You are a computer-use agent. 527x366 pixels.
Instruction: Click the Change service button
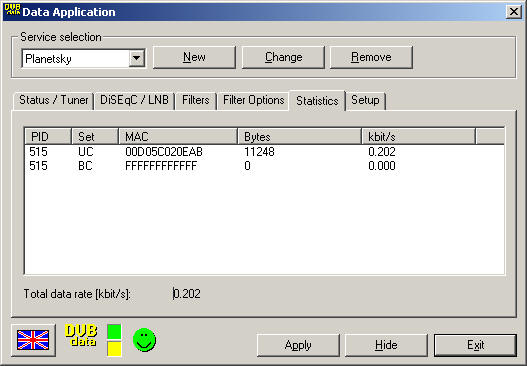[x=283, y=57]
